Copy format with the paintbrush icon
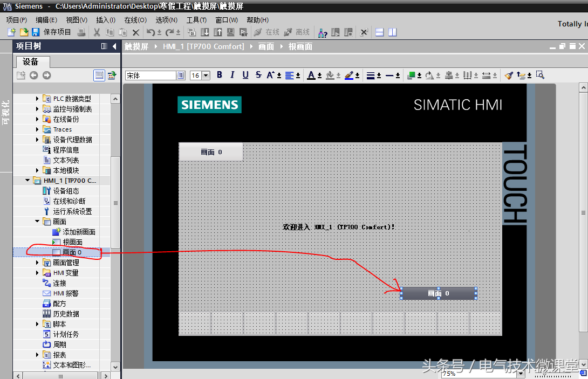Screen dimensions: 588x379 tap(509, 75)
